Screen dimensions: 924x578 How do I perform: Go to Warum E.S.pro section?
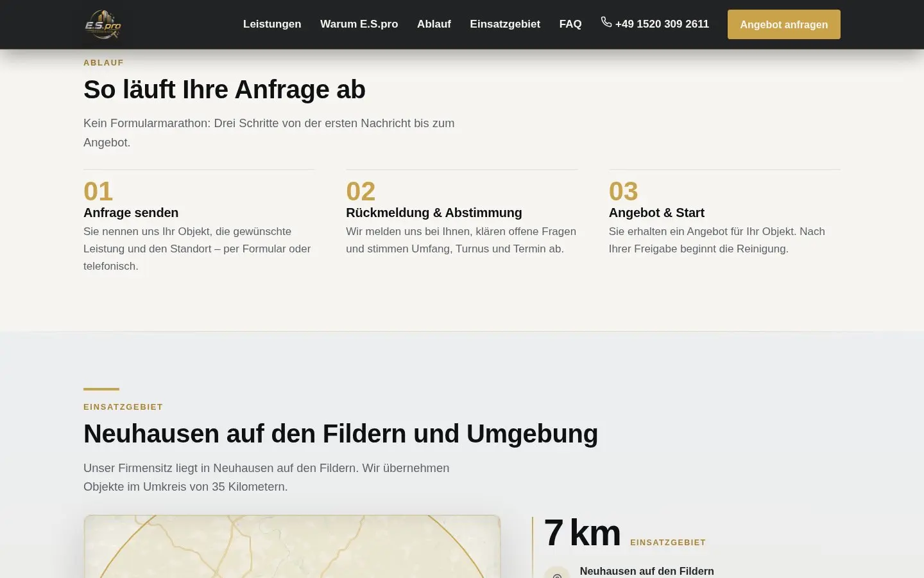[359, 24]
